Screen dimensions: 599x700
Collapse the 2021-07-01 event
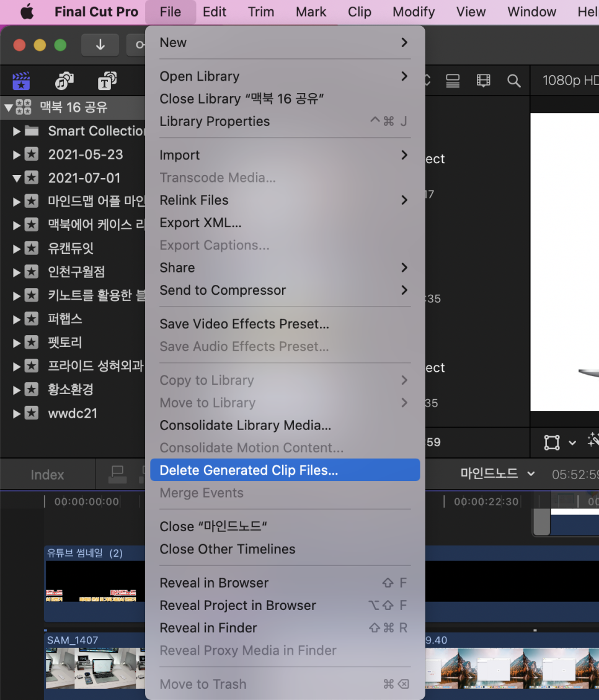(17, 179)
